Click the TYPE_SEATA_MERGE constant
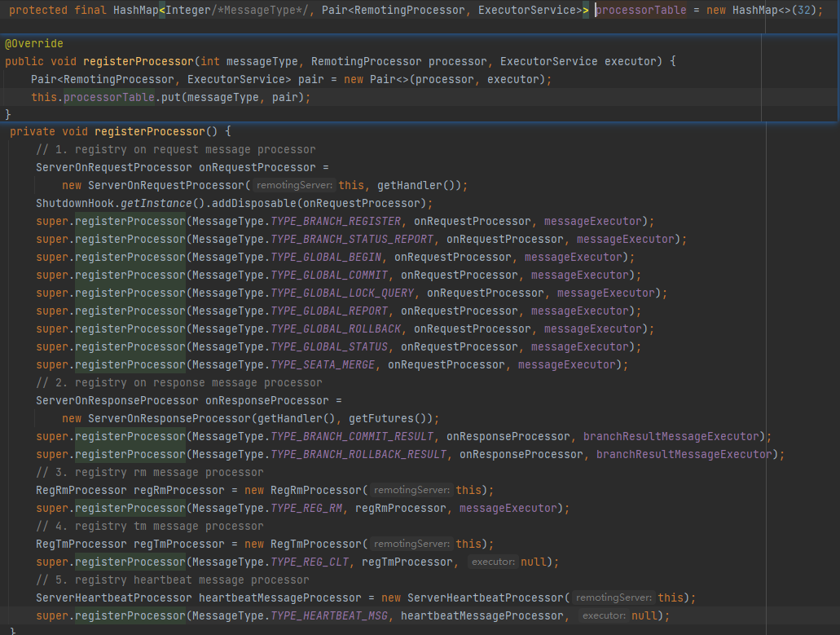This screenshot has height=635, width=840. pyautogui.click(x=323, y=365)
